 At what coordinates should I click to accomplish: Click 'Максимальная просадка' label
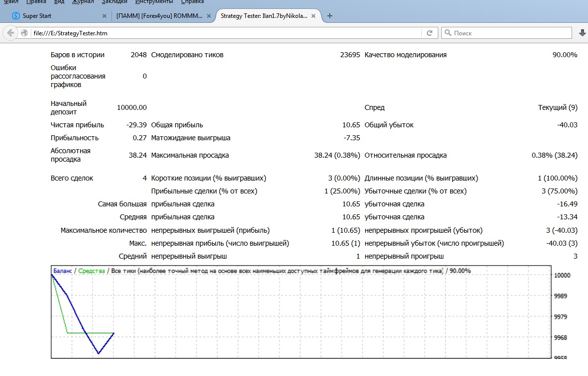click(190, 155)
